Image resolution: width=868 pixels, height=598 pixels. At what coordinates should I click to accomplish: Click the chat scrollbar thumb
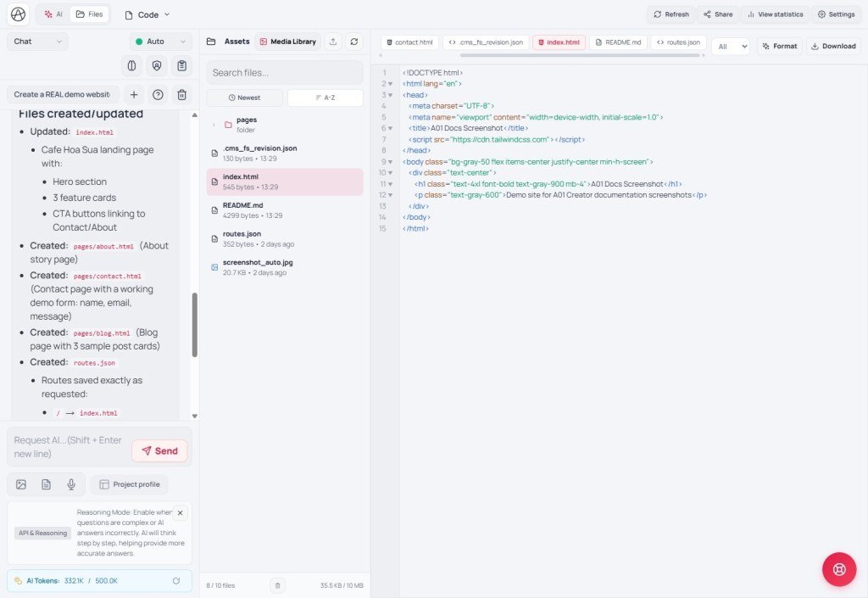point(194,325)
